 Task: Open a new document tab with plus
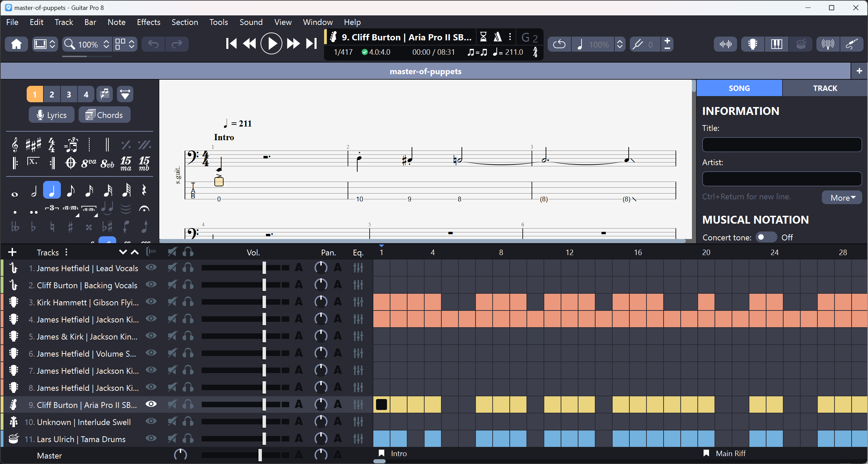[859, 71]
